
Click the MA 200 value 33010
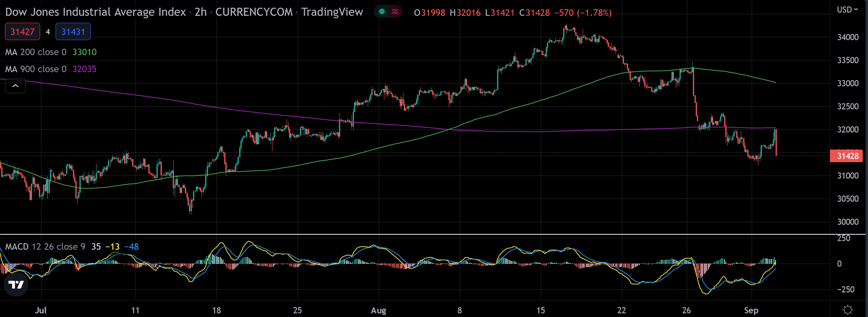coord(84,52)
